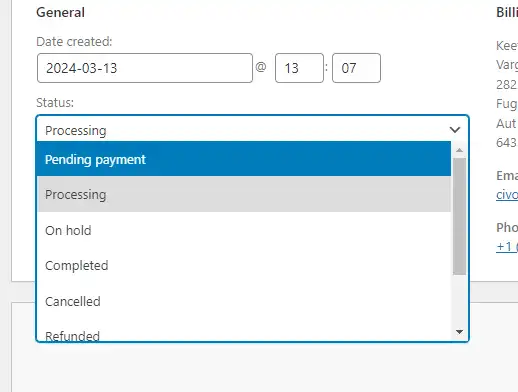Collapse the Status dropdown chevron
The height and width of the screenshot is (392, 518).
455,130
